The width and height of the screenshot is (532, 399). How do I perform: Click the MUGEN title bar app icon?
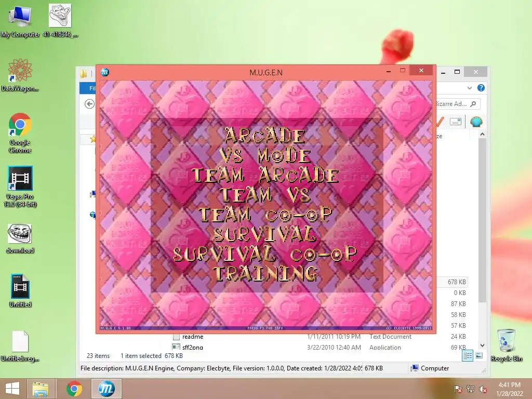tap(105, 72)
